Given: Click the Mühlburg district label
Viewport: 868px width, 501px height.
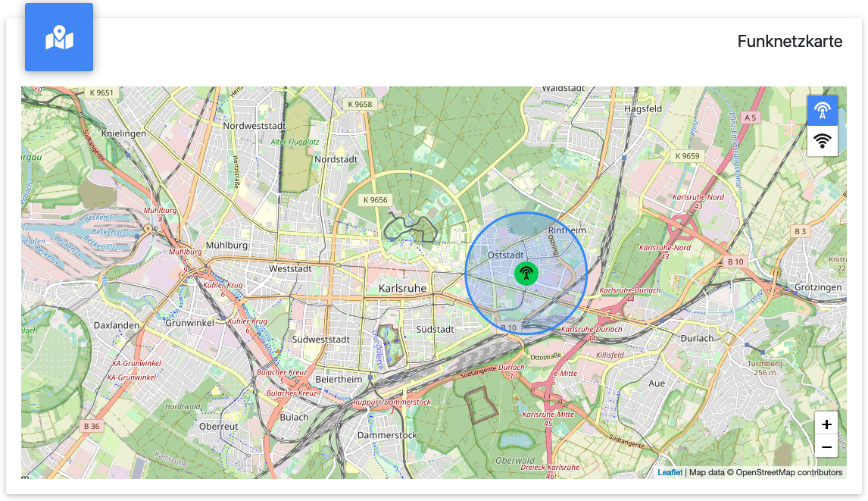Looking at the screenshot, I should (226, 246).
